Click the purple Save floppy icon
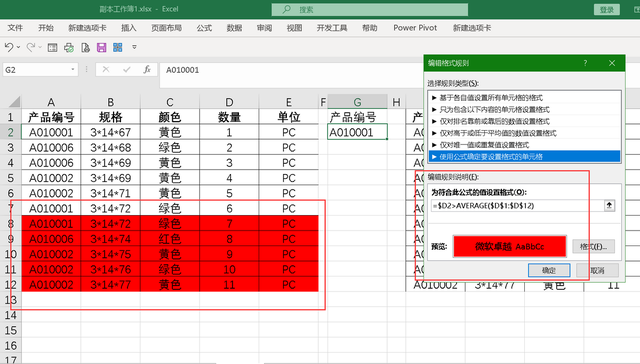 (102, 48)
